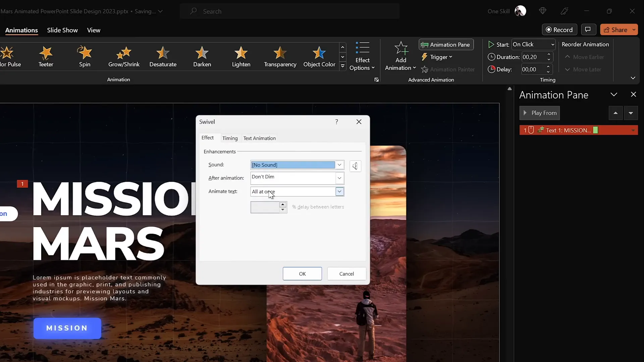Click the Delay value field
644x362 pixels.
pos(533,69)
